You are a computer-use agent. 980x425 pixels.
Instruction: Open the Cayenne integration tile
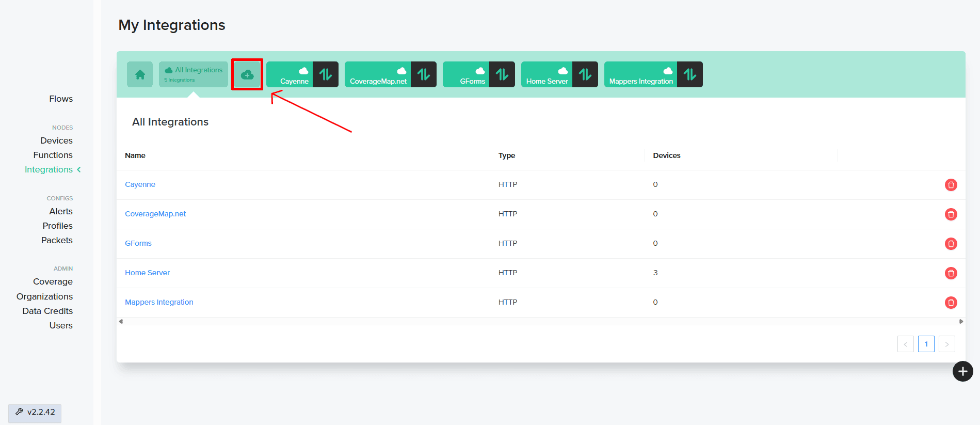pos(290,74)
